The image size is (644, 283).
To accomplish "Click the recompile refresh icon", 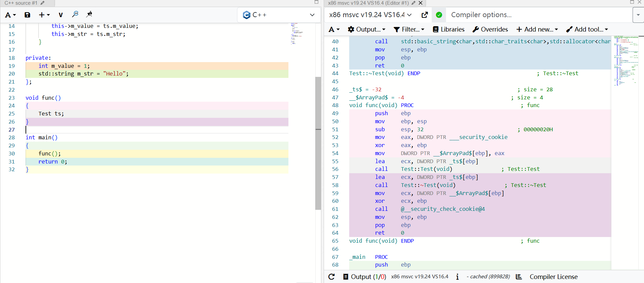I will click(x=331, y=277).
